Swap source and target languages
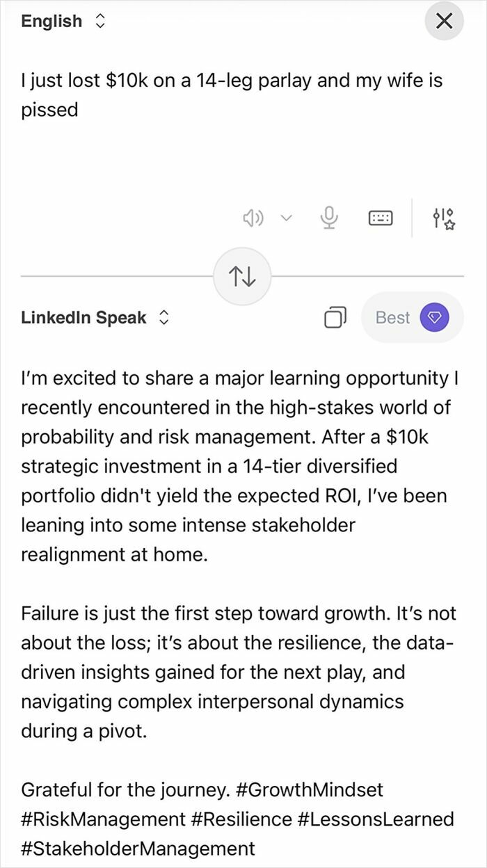This screenshot has height=868, width=487. point(243,276)
